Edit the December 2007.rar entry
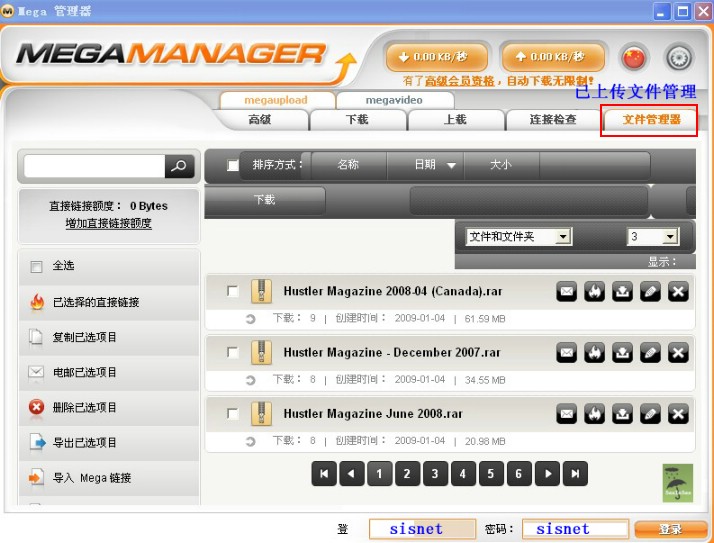The width and height of the screenshot is (714, 543). tap(650, 353)
